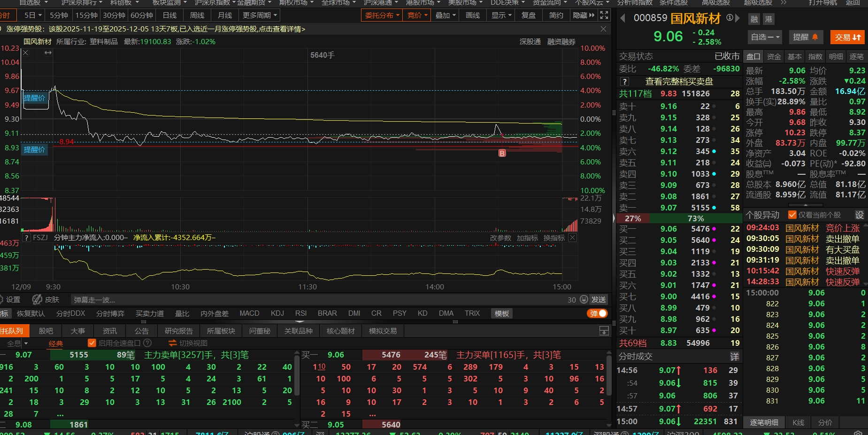The height and width of the screenshot is (435, 868).
Task: Open 设 settings for 个股异动
Action: point(860,215)
